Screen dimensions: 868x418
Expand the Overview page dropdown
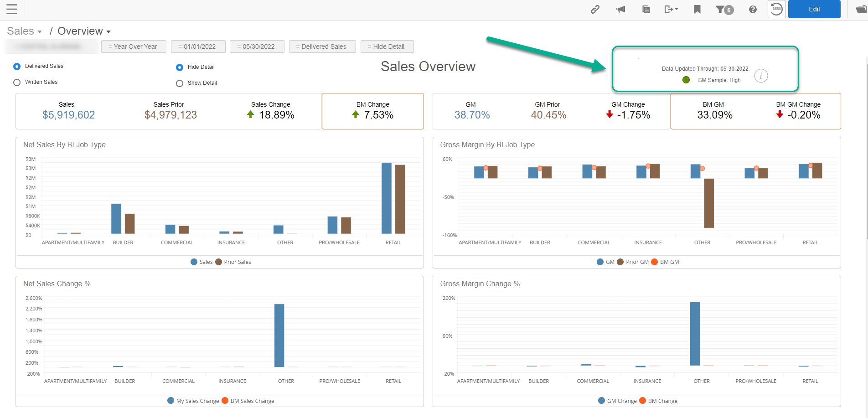tap(84, 31)
